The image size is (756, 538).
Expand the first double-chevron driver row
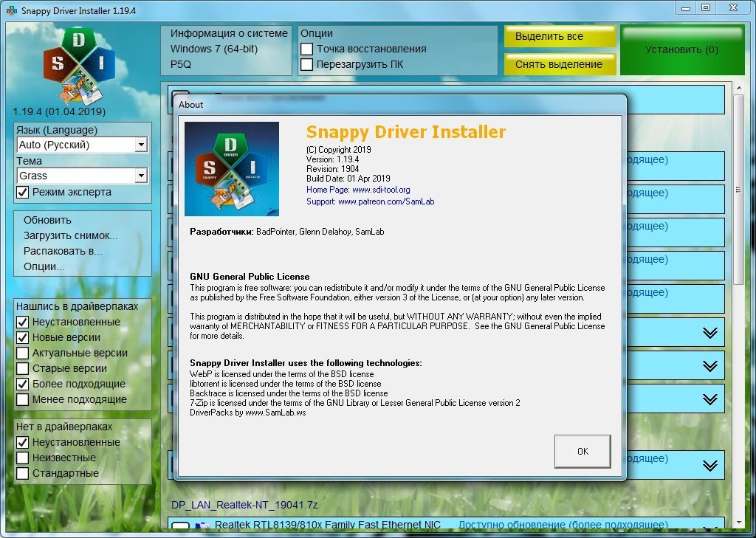[709, 333]
